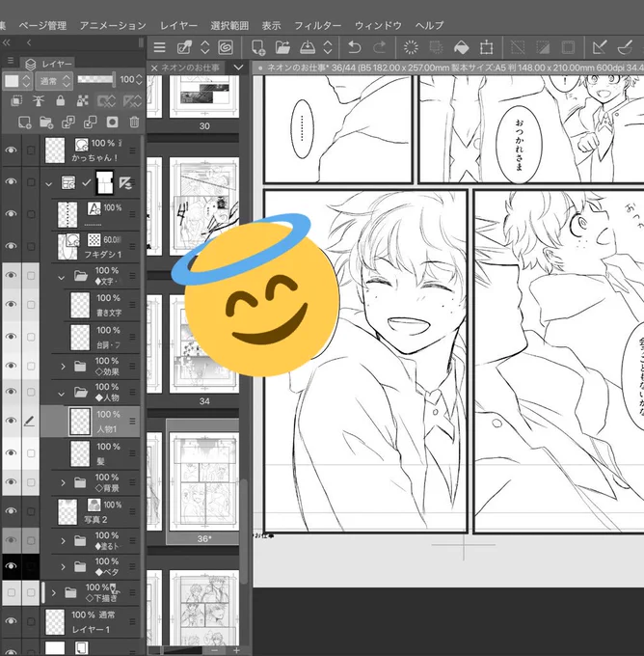Click the snap to ruler icon

(x=600, y=47)
